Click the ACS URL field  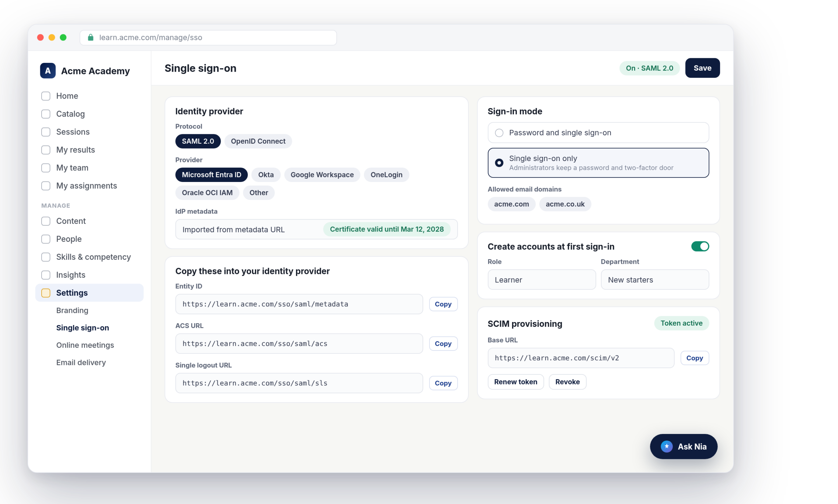299,343
